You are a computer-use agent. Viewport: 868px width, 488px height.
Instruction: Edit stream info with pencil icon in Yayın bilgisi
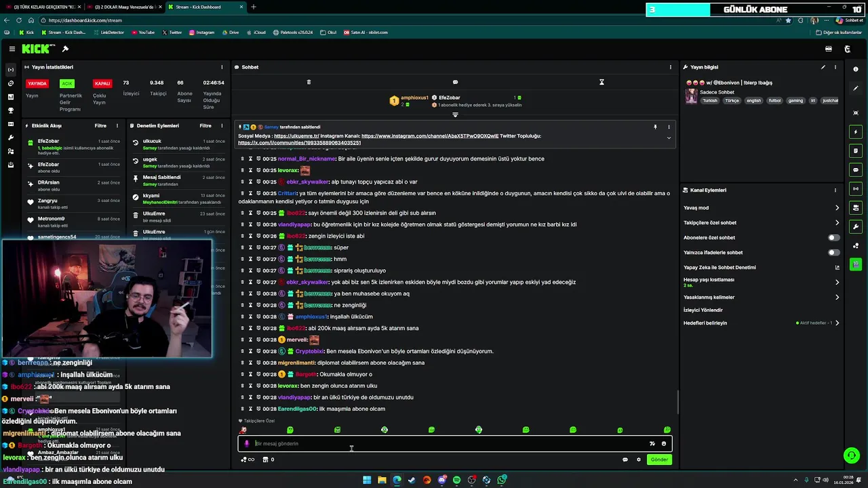coord(823,67)
